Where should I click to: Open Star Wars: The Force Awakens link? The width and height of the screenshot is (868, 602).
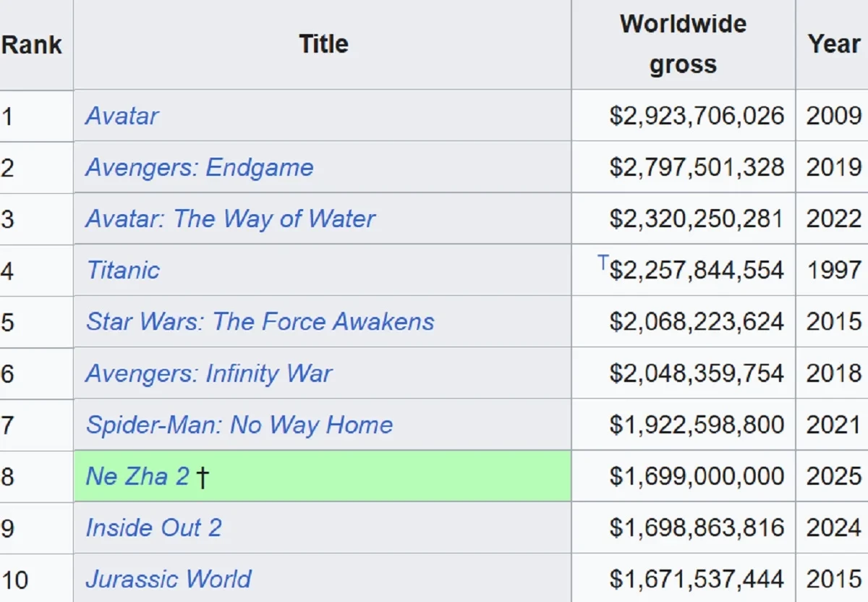pyautogui.click(x=260, y=322)
